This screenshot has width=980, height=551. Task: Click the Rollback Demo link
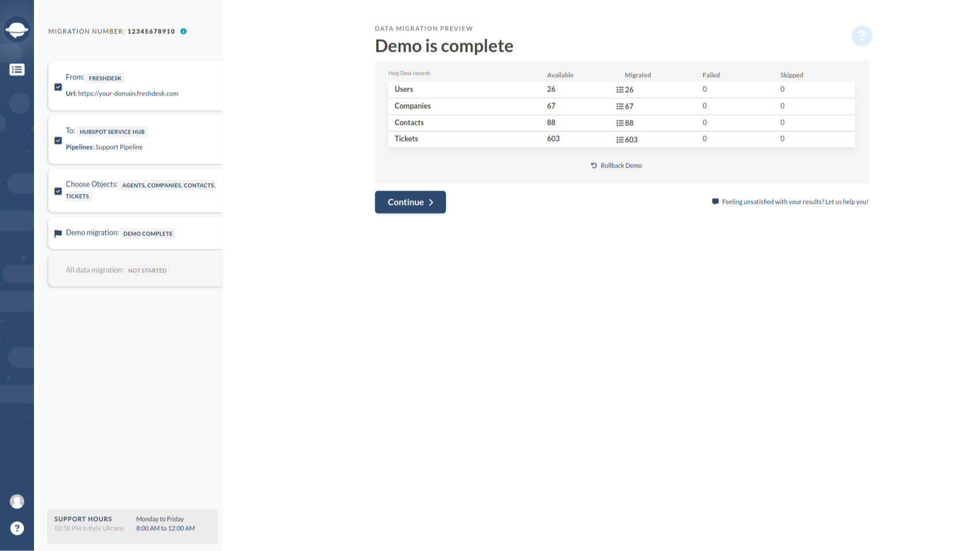[620, 165]
